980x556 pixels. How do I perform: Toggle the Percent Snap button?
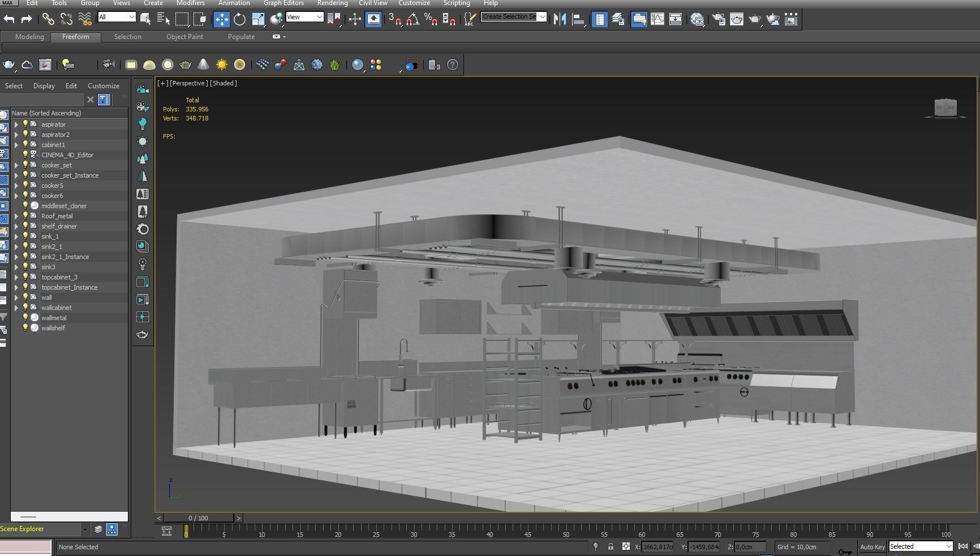pyautogui.click(x=431, y=19)
